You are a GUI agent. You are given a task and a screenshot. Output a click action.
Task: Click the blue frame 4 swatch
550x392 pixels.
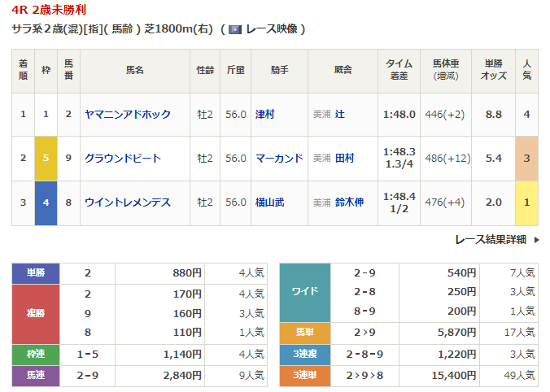[46, 203]
